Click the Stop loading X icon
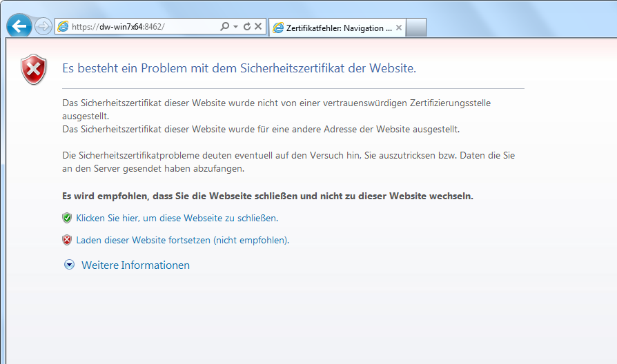The height and width of the screenshot is (364, 617). point(258,26)
